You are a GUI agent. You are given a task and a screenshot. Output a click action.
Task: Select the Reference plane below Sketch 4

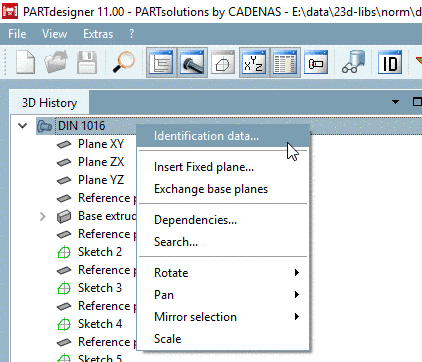click(x=107, y=342)
